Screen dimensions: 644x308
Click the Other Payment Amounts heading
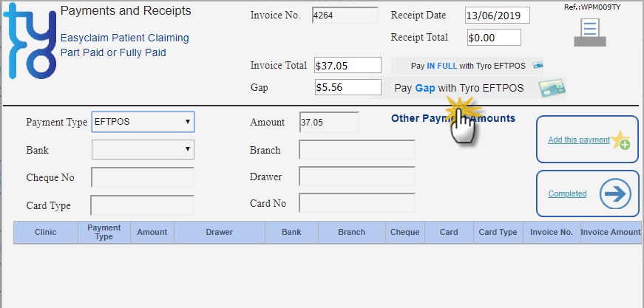tap(453, 118)
